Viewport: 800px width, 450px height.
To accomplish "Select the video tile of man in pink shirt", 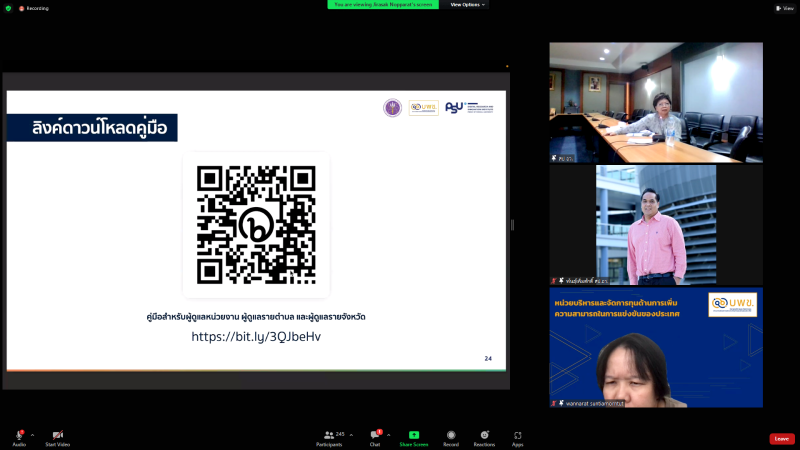I will pos(655,225).
